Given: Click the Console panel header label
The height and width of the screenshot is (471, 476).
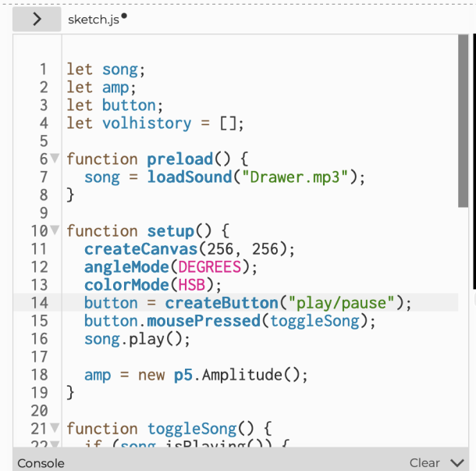Looking at the screenshot, I should [x=41, y=462].
